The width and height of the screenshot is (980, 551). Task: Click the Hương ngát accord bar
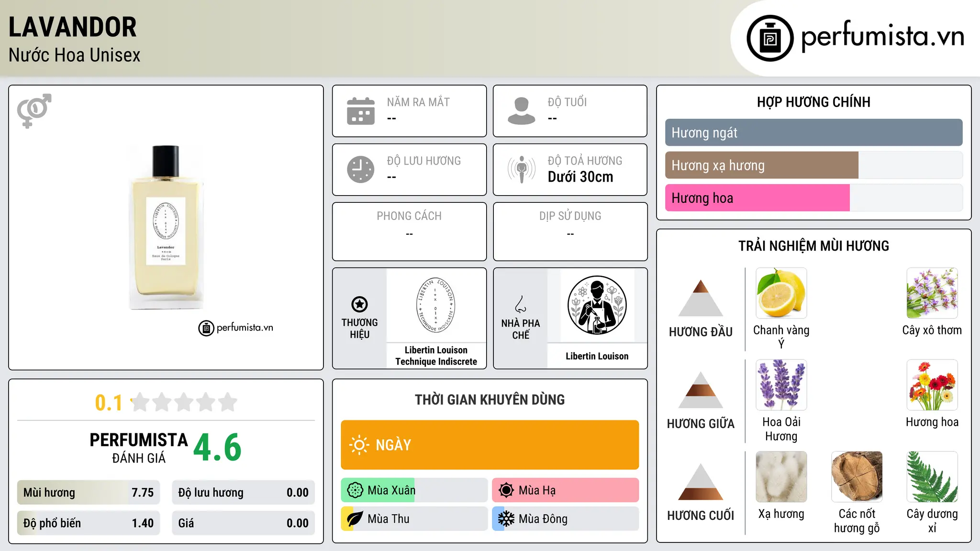coord(813,132)
